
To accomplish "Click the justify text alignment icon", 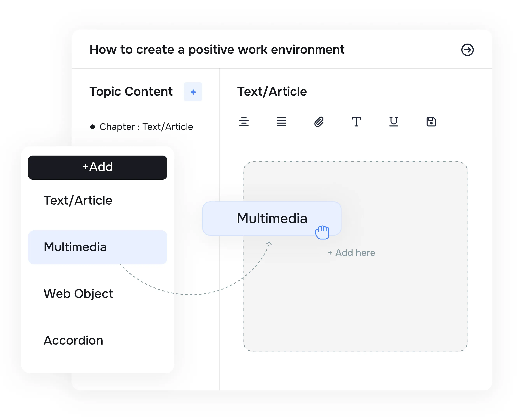I will click(281, 122).
